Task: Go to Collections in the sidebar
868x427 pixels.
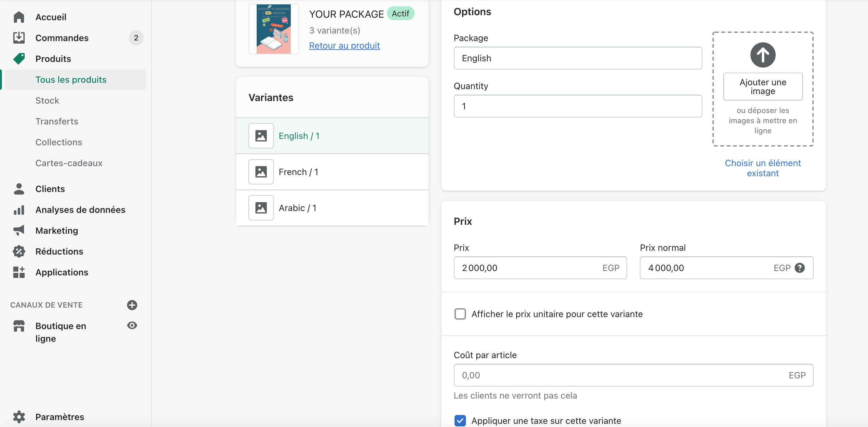Action: pos(58,142)
